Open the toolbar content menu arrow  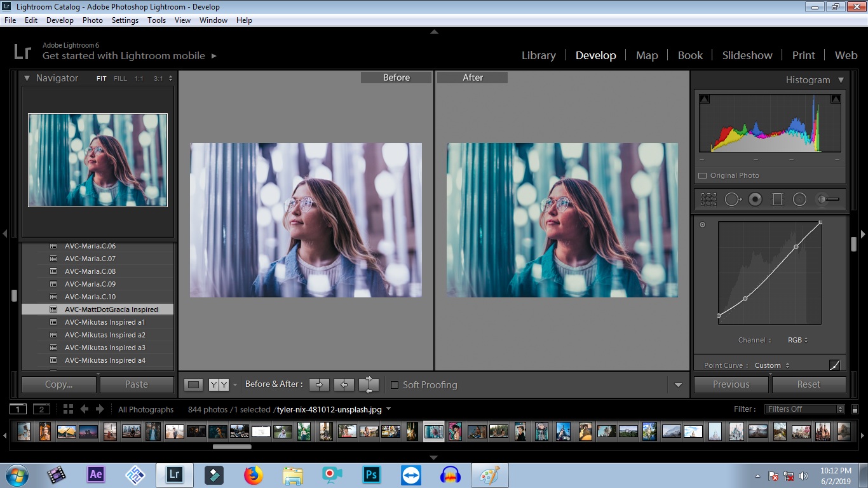point(678,385)
